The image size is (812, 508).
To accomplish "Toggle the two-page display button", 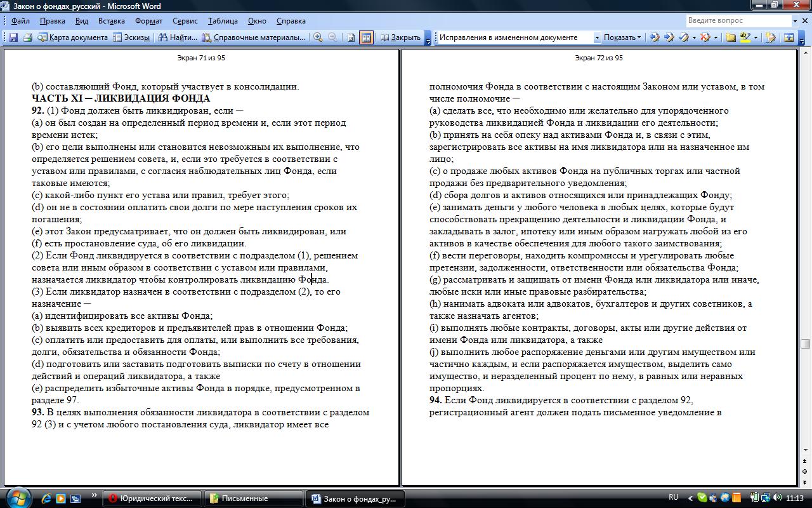I will click(x=366, y=37).
